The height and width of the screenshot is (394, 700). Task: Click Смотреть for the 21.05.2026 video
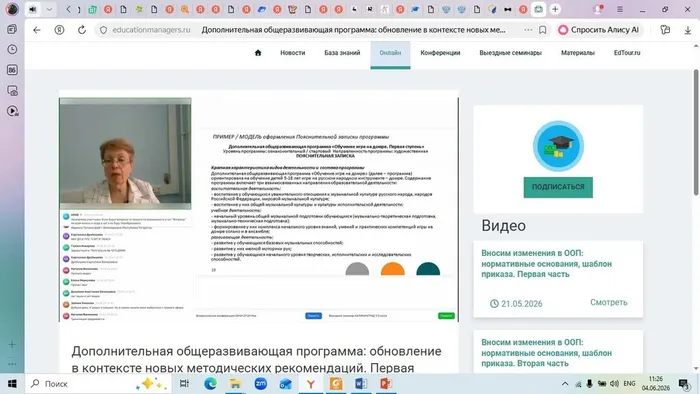tap(608, 303)
